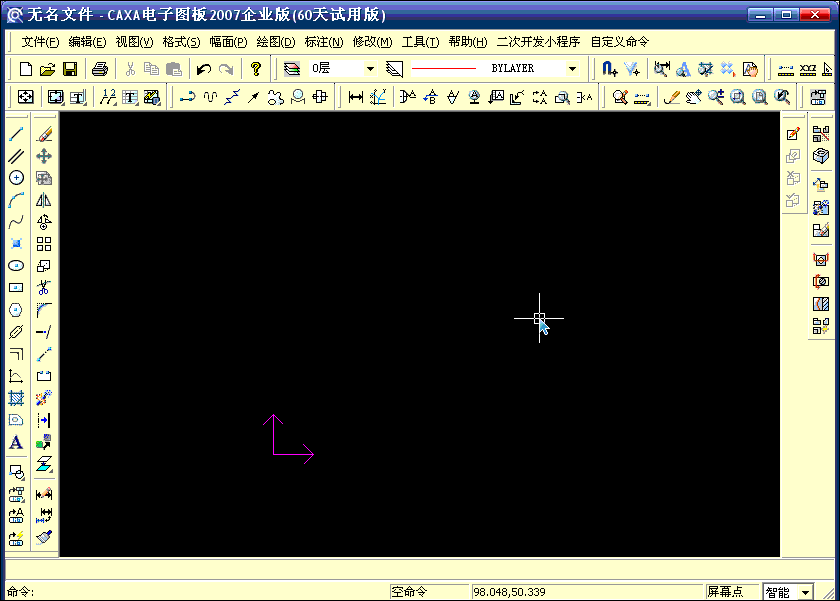Open the 视图(V) menu
Viewport: 840px width, 601px height.
(134, 42)
